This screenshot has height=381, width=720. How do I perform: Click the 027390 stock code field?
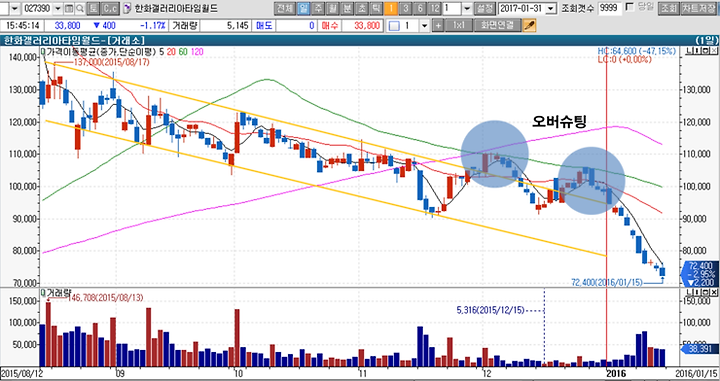(37, 9)
